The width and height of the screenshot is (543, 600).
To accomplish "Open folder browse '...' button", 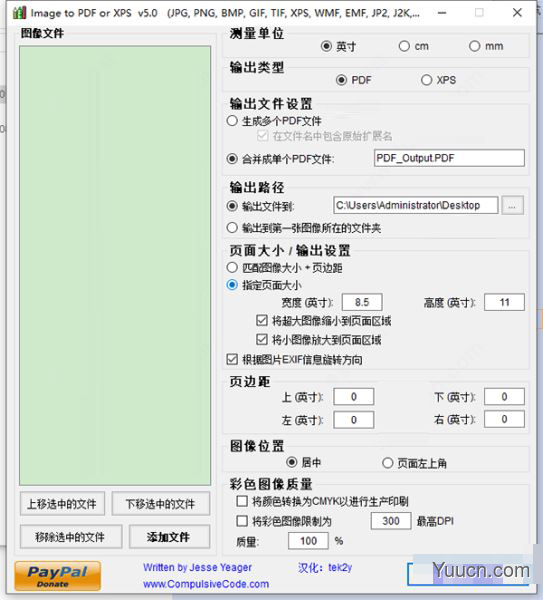I will click(x=512, y=205).
